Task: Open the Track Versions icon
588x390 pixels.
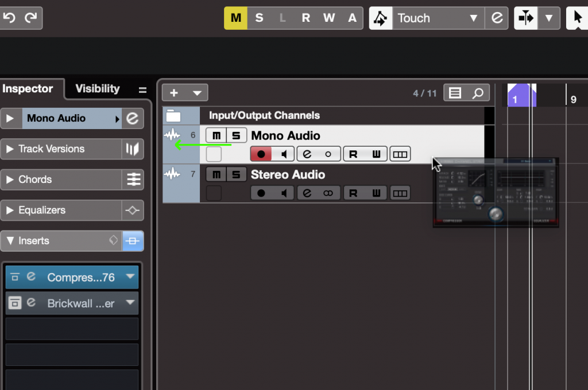Action: 133,149
